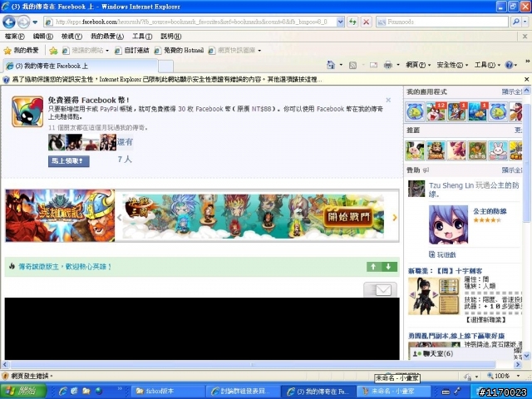Screen dimensions: 532x399
Task: Expand the address bar history dropdown
Action: tap(340, 22)
